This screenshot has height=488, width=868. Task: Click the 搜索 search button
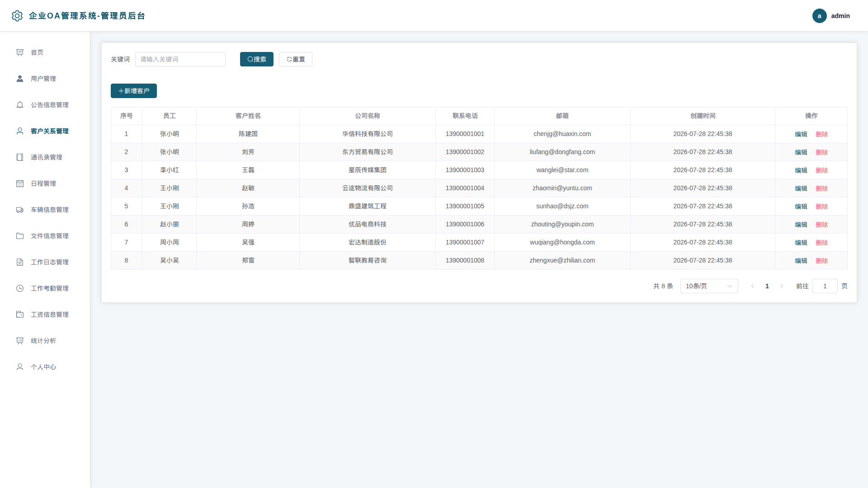pyautogui.click(x=257, y=59)
